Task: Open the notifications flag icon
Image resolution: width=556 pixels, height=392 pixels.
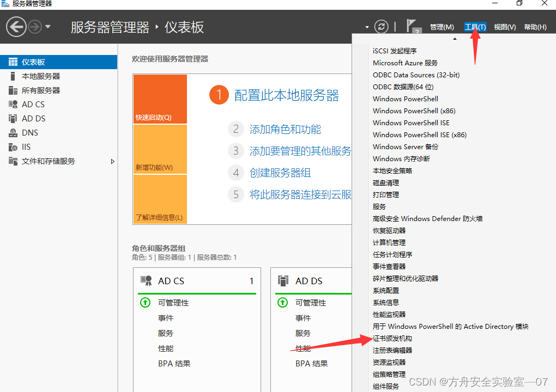Action: pos(413,26)
